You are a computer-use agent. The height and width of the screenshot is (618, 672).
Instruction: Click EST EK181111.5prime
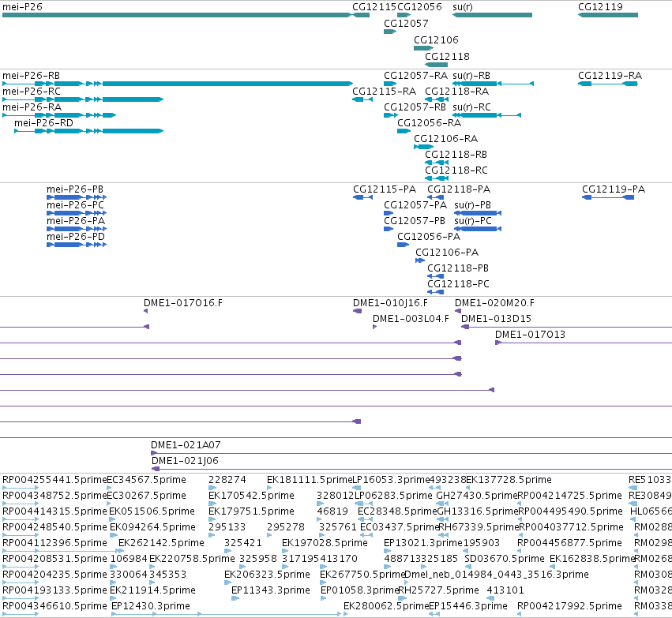point(310,480)
